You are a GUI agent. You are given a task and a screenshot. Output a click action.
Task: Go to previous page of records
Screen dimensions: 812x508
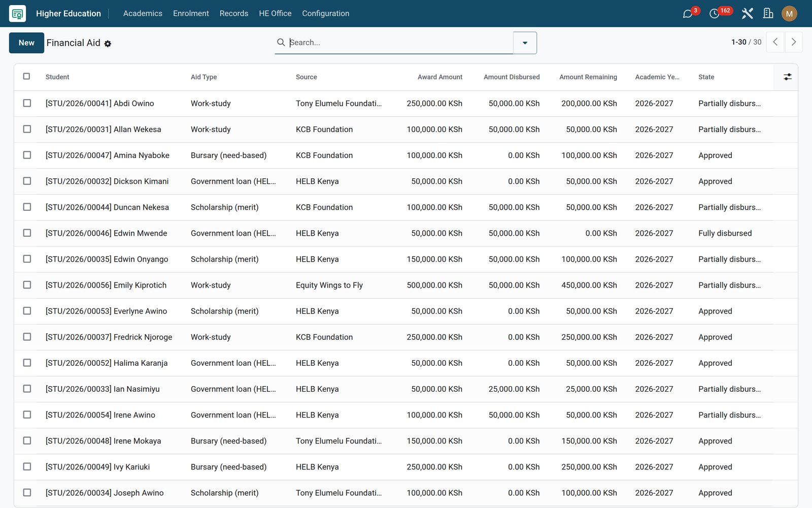(x=775, y=42)
